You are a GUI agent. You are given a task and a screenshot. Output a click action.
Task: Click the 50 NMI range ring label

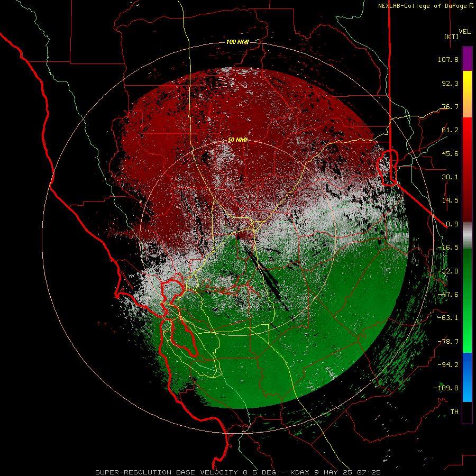237,140
